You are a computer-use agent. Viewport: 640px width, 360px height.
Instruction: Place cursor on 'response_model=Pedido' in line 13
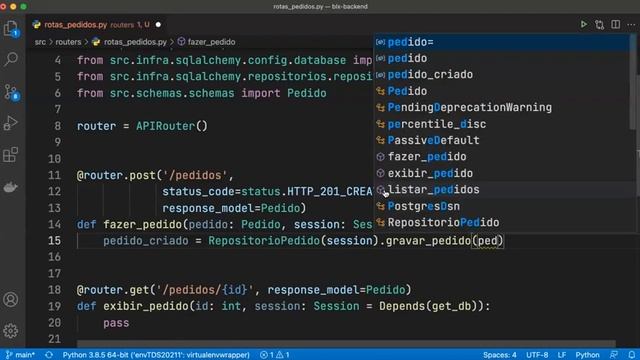[x=231, y=208]
